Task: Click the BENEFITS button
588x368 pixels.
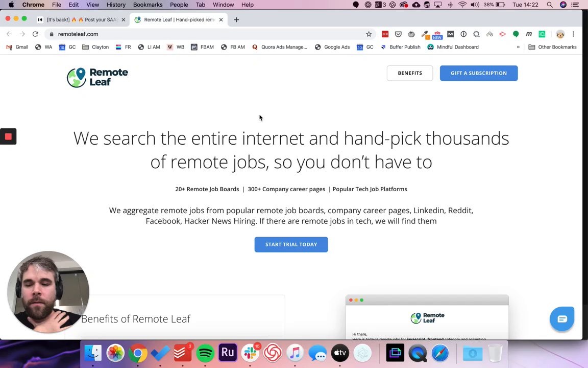Action: (x=410, y=73)
